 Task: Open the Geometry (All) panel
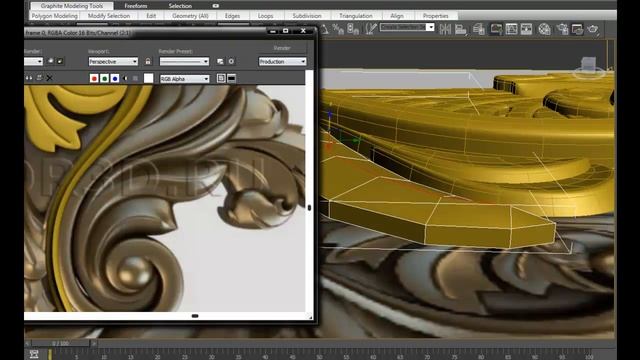[190, 16]
